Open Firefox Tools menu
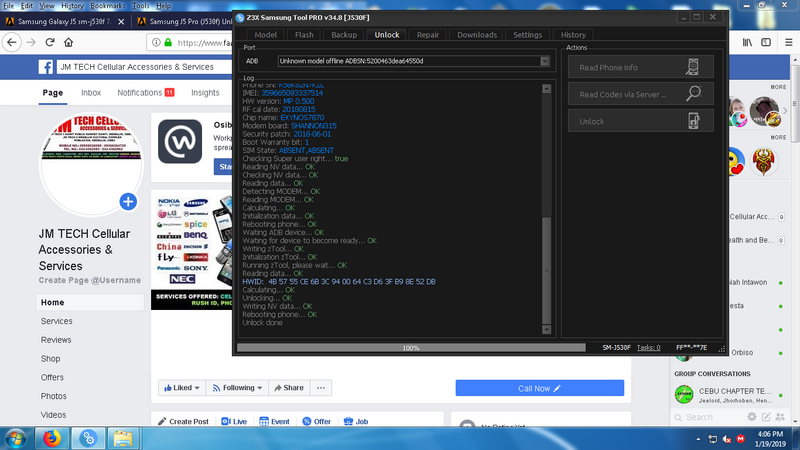 tap(140, 6)
